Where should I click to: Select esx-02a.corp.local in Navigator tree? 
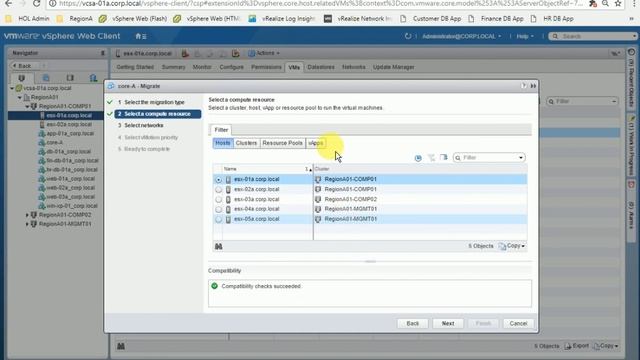(x=69, y=124)
